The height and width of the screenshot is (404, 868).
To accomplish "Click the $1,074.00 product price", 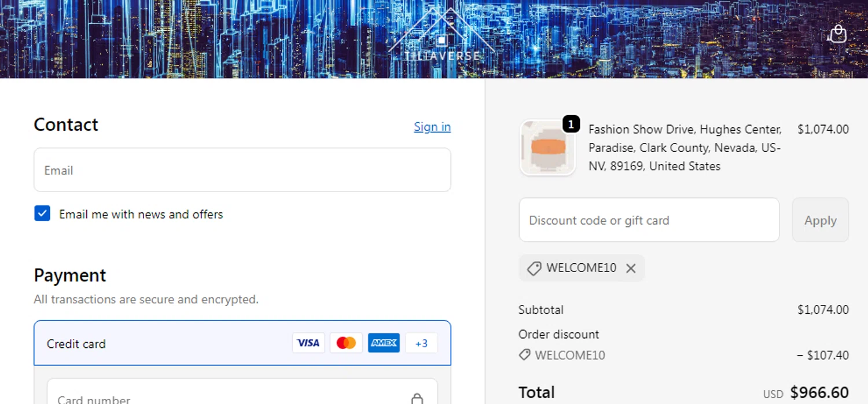I will pyautogui.click(x=823, y=130).
